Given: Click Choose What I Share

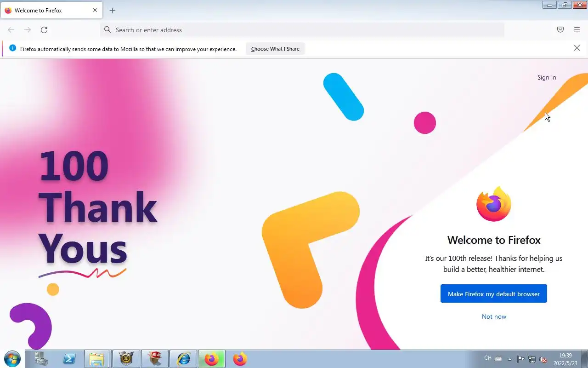Looking at the screenshot, I should point(275,49).
